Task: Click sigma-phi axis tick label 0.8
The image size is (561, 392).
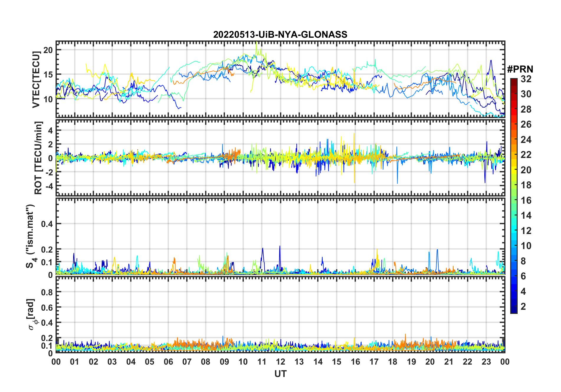Action: (47, 292)
